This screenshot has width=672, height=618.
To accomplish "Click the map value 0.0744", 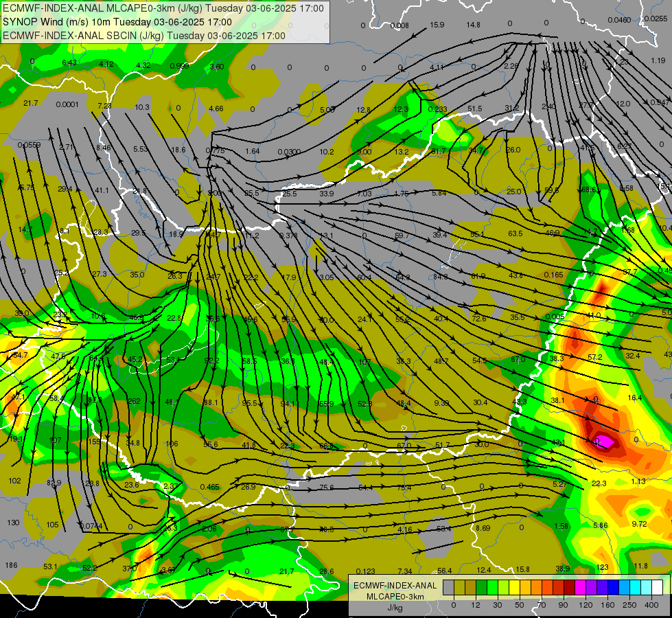I will [91, 526].
